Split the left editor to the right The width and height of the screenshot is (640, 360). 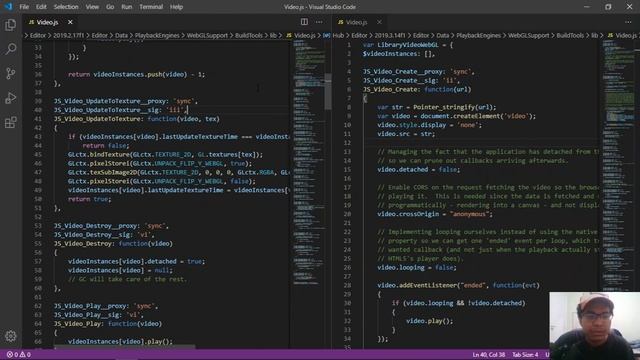tap(304, 22)
